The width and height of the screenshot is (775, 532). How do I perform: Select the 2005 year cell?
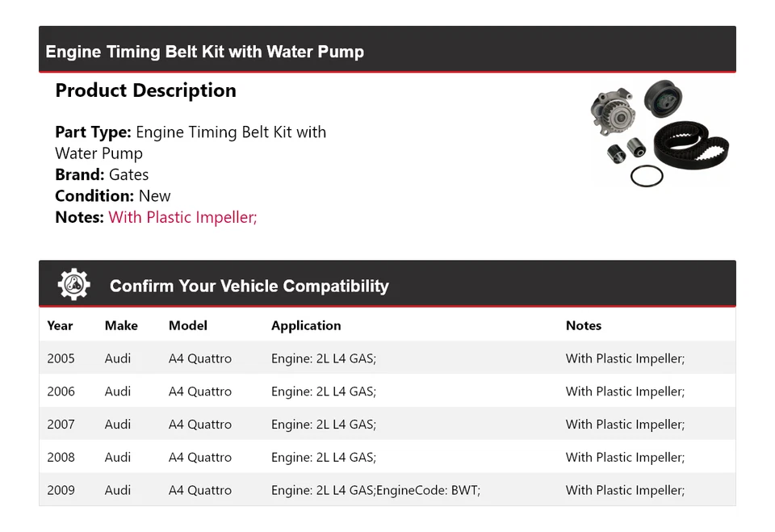pos(61,358)
